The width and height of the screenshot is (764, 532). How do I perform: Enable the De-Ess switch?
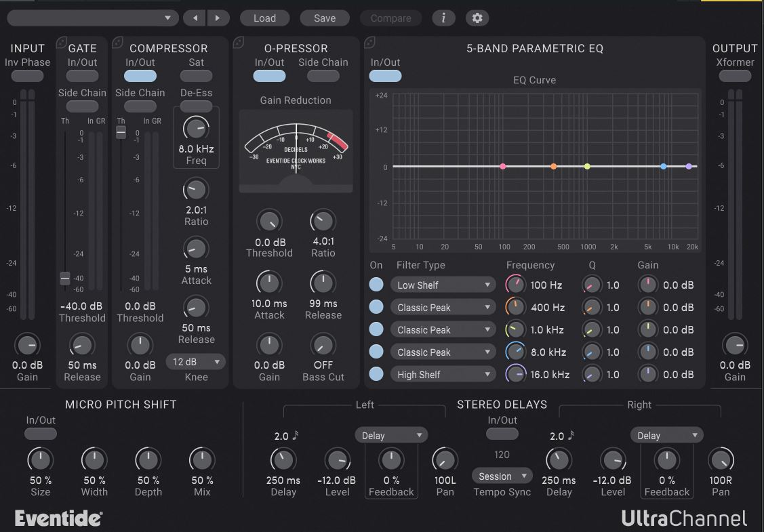[197, 106]
